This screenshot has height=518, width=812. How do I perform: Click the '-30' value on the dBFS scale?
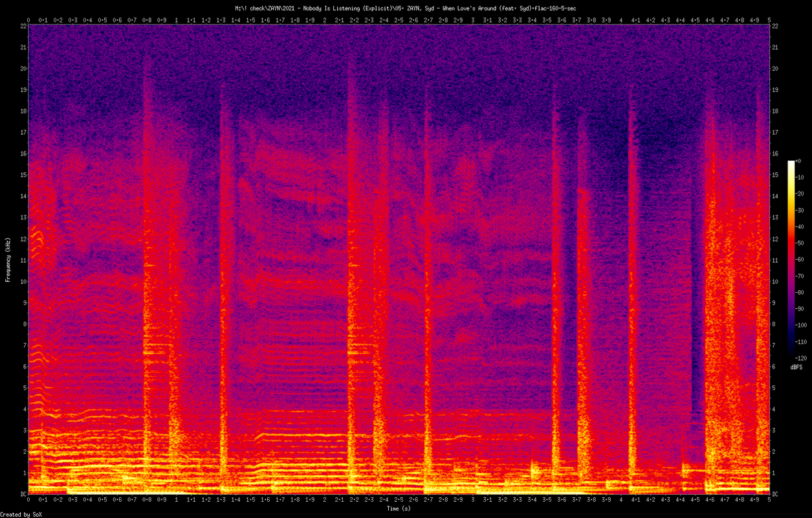pyautogui.click(x=800, y=210)
